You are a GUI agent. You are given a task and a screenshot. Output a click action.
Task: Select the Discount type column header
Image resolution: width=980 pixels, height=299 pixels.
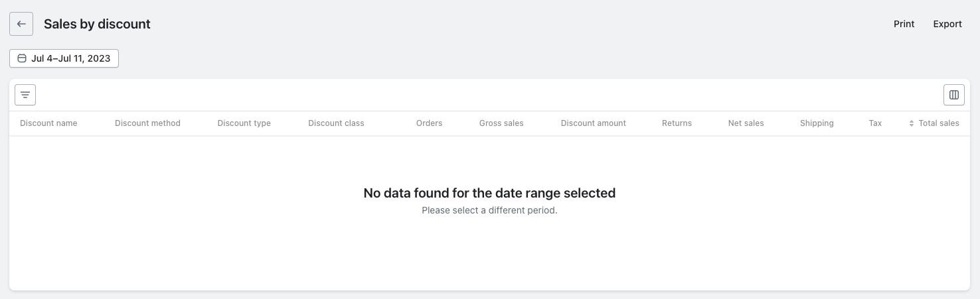[x=244, y=123]
